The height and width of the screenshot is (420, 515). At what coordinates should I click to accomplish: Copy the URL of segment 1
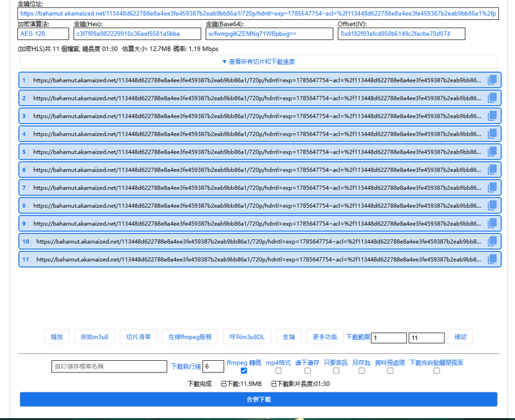pos(492,80)
